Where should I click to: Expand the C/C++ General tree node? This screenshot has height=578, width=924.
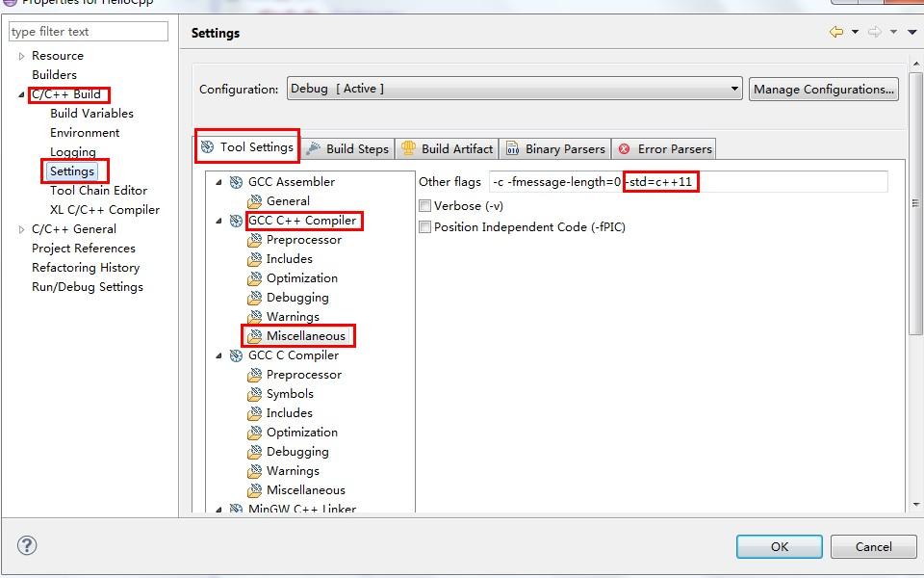[22, 229]
